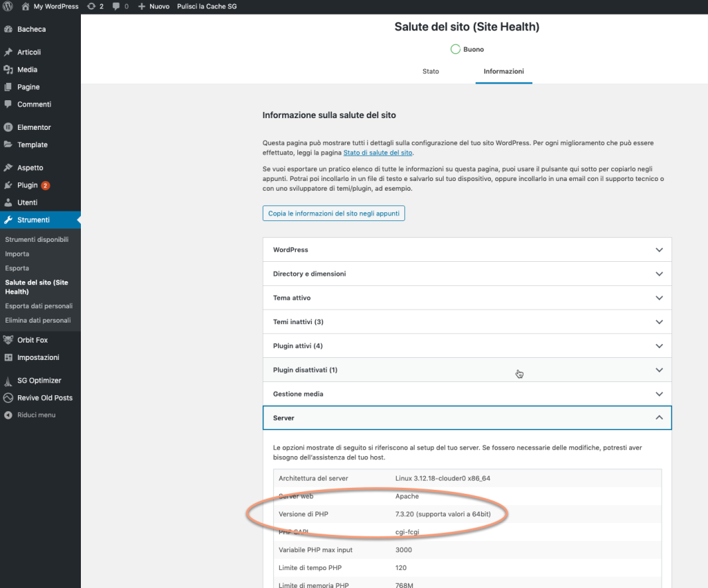Click the Template folder icon
Image resolution: width=708 pixels, height=588 pixels.
click(x=8, y=144)
